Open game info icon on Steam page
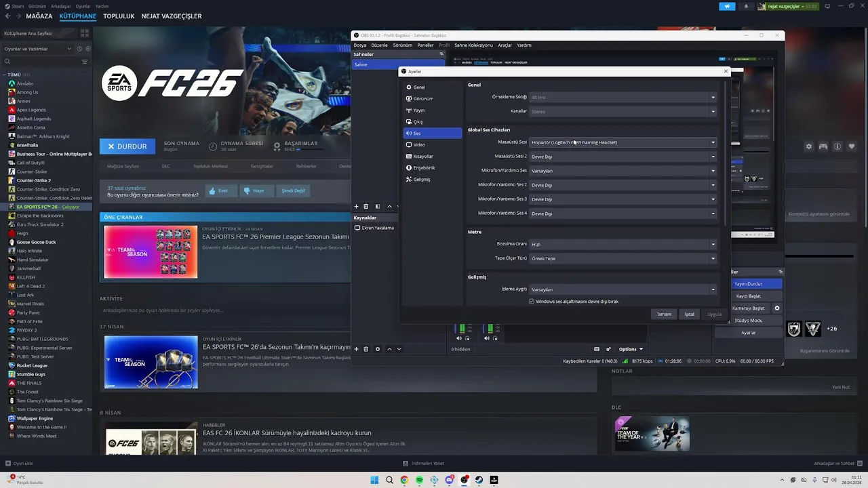The image size is (868, 488). pyautogui.click(x=837, y=146)
